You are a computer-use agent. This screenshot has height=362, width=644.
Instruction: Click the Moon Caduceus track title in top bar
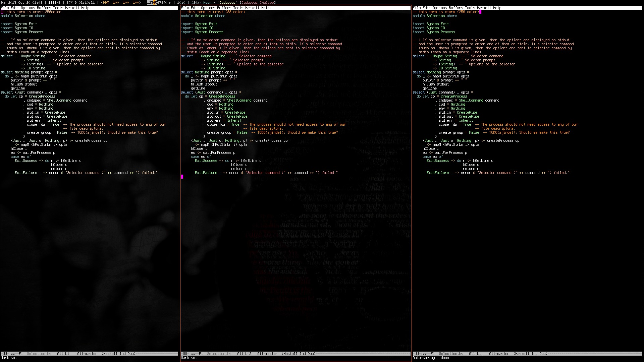pyautogui.click(x=220, y=2)
